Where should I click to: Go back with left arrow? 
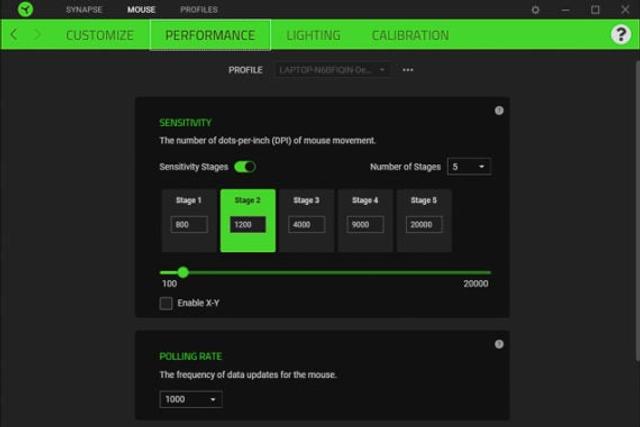point(13,35)
